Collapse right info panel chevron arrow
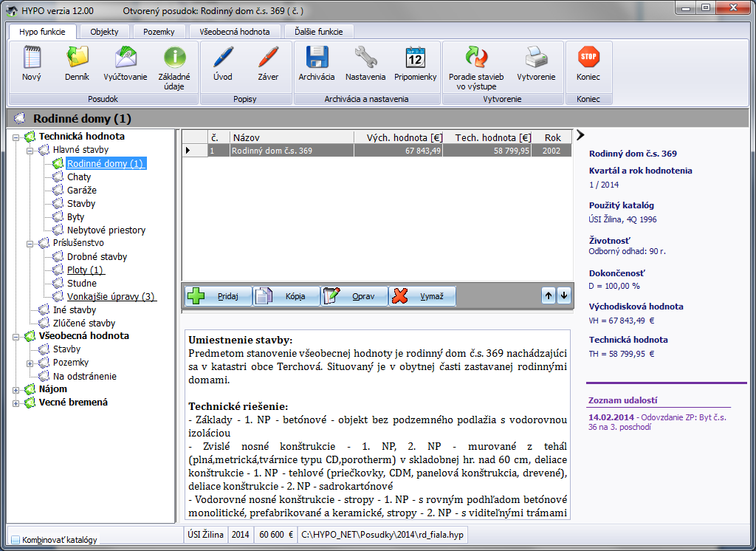Screen dimensions: 756x551 tap(580, 136)
